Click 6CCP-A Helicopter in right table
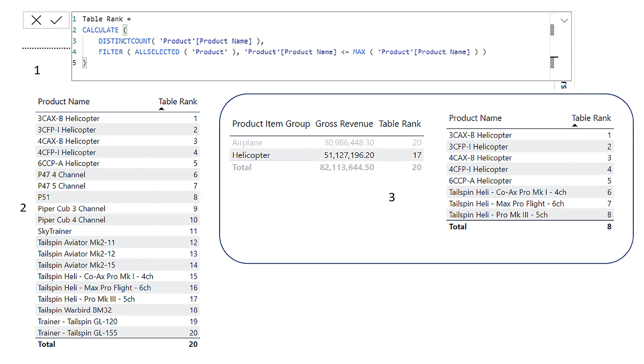Screen dimensions: 644x364 point(480,181)
